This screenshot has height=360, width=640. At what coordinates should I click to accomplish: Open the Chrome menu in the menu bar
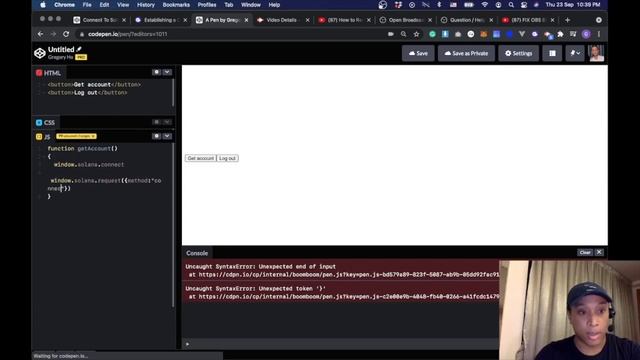point(64,5)
